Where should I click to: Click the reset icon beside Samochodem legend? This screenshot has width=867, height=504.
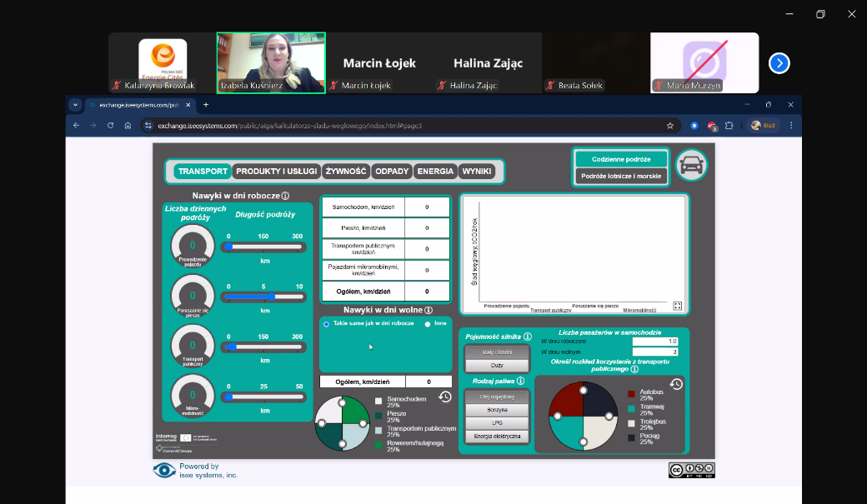coord(445,397)
